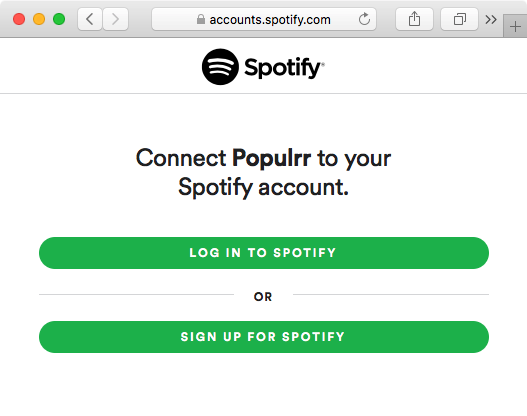
Task: Click the SIGN UP FOR SPOTIFY button
Action: click(264, 337)
